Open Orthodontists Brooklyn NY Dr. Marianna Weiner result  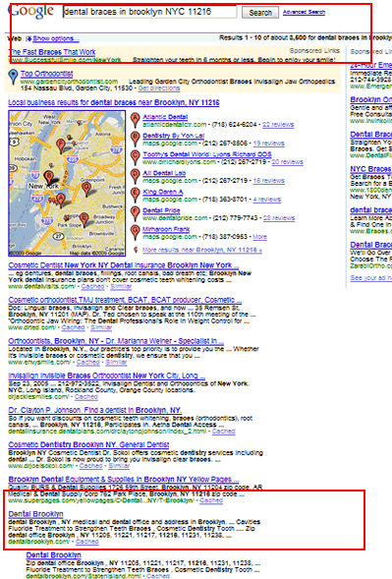(x=116, y=341)
